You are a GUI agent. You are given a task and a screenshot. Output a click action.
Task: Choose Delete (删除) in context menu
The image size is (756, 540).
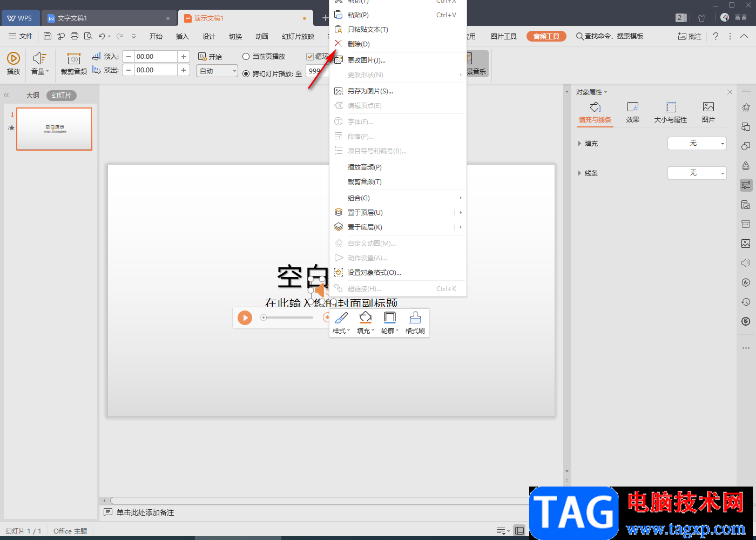pos(398,44)
